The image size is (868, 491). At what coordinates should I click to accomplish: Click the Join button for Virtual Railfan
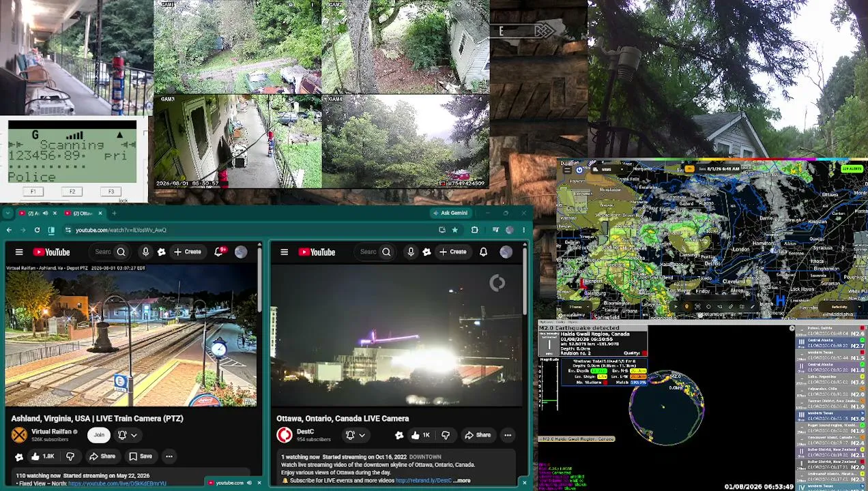pos(99,435)
